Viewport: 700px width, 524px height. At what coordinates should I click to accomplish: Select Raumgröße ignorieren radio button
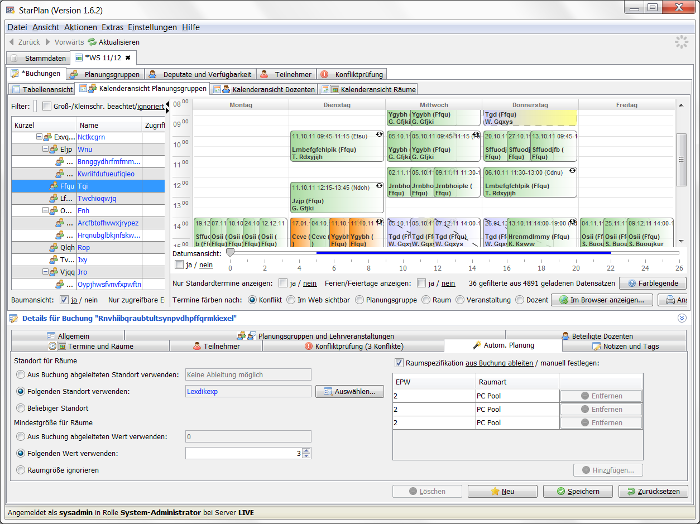(x=21, y=470)
